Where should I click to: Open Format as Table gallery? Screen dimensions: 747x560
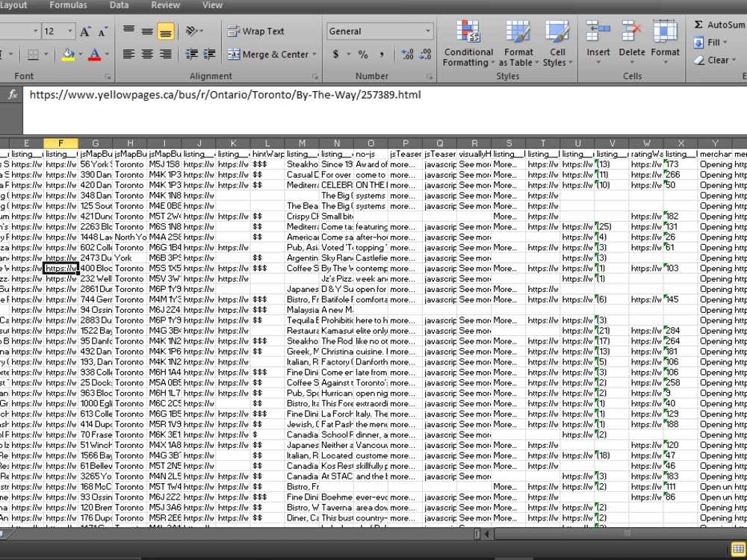[x=518, y=43]
